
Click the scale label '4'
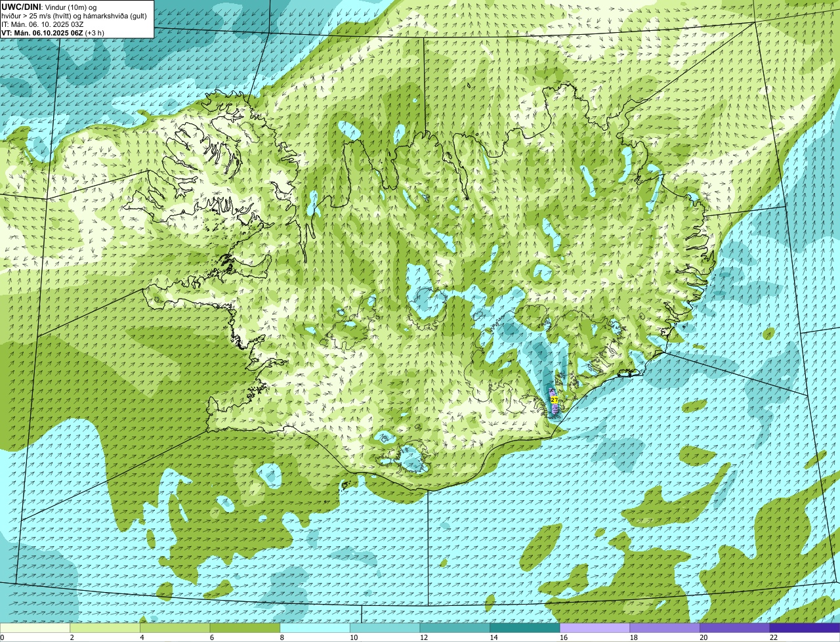[142, 637]
